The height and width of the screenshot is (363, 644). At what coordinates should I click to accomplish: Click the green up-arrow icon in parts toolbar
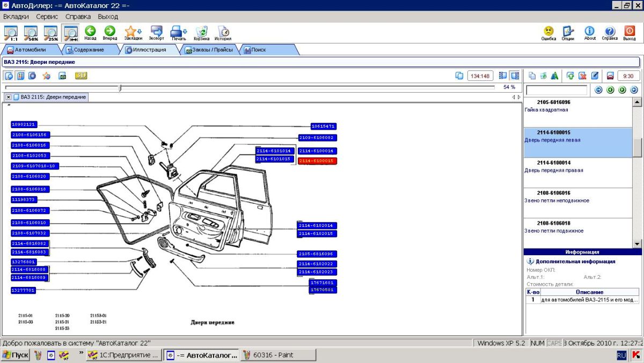pyautogui.click(x=570, y=76)
